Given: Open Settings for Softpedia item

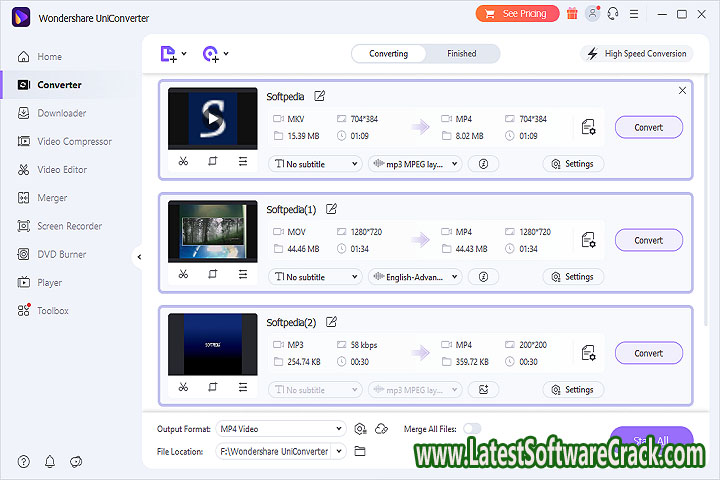Looking at the screenshot, I should coord(573,164).
